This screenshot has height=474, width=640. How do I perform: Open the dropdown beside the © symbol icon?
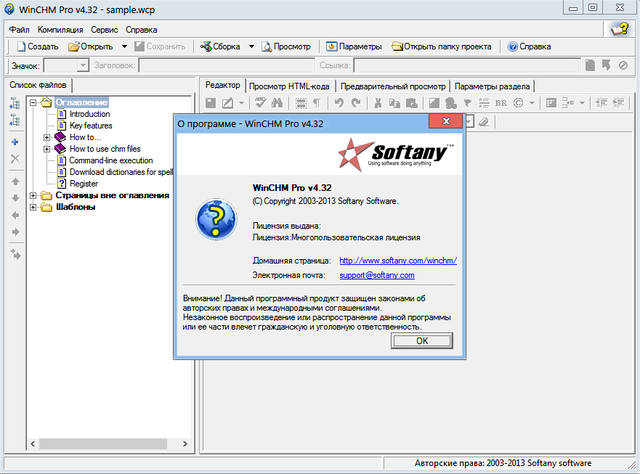[532, 103]
